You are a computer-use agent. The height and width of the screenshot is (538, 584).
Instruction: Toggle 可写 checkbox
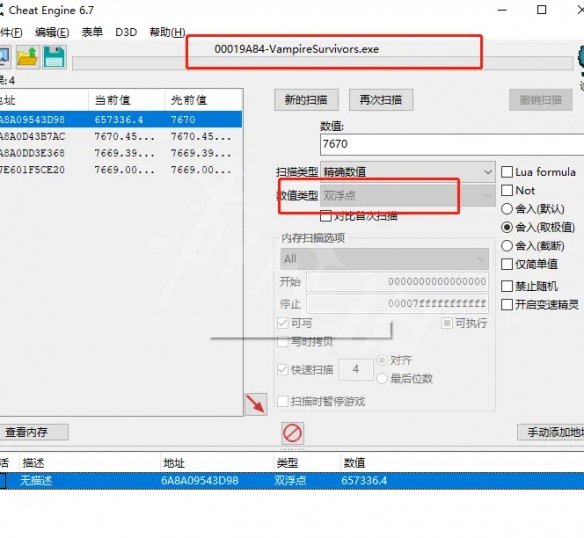click(x=283, y=323)
